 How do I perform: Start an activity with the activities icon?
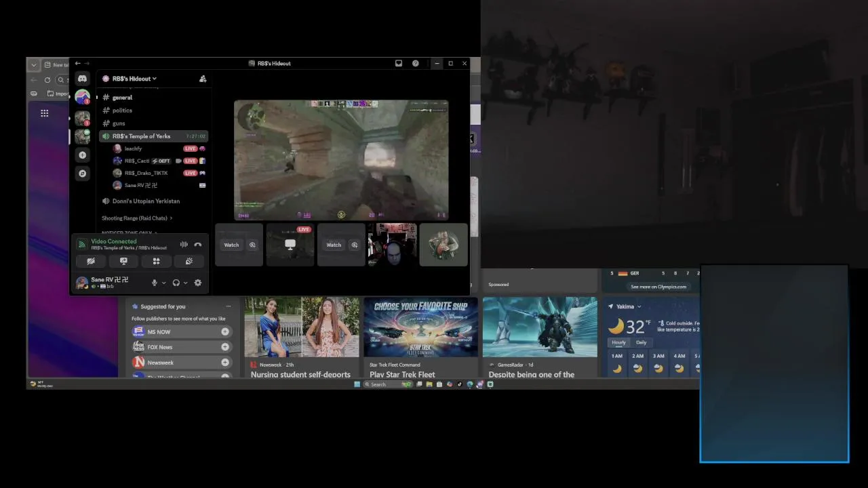tap(156, 261)
